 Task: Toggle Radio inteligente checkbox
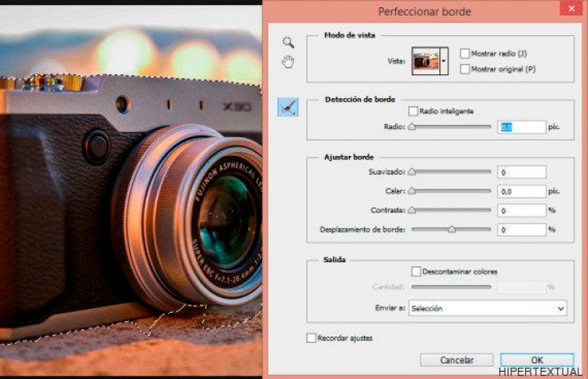click(413, 111)
